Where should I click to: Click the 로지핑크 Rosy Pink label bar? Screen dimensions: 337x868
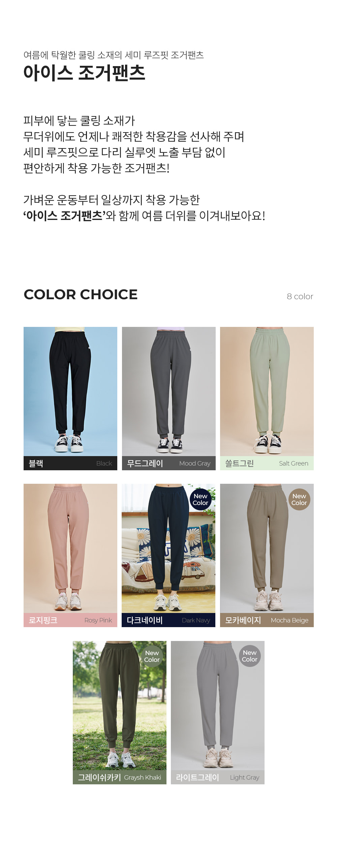coord(70,620)
